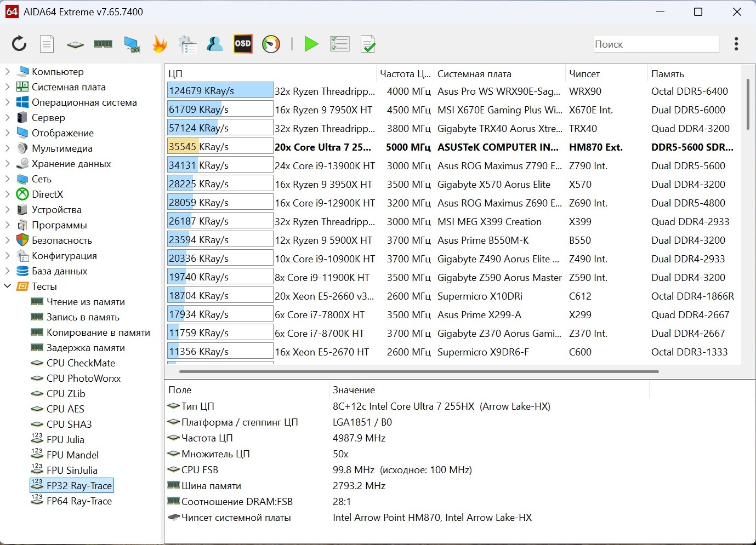
Task: Open the three-dot menu
Action: (736, 44)
